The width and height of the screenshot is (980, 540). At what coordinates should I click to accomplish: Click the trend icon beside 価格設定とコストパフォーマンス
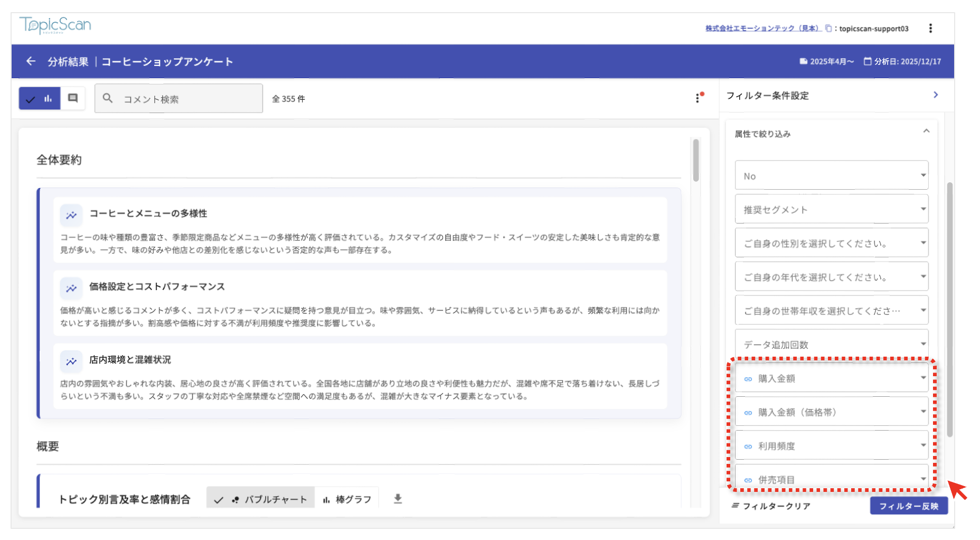tap(71, 288)
